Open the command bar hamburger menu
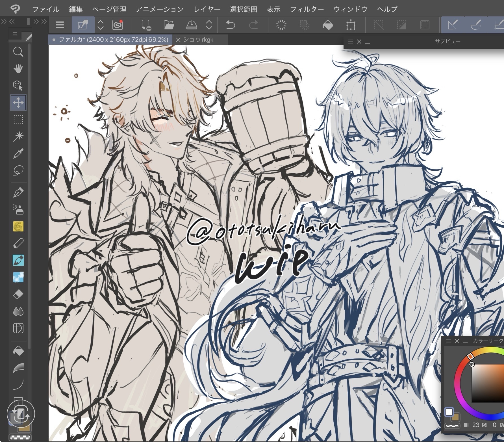Image resolution: width=504 pixels, height=442 pixels. coord(60,25)
